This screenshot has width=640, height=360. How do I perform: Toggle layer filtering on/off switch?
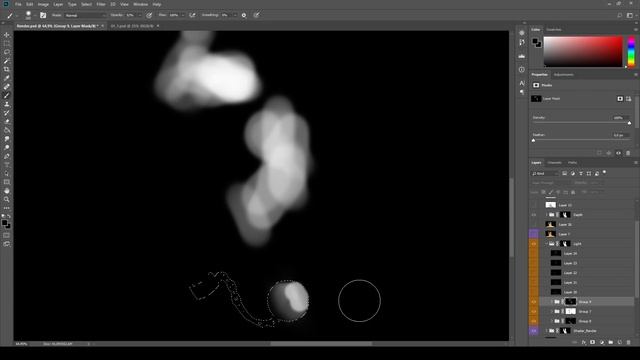pyautogui.click(x=604, y=172)
